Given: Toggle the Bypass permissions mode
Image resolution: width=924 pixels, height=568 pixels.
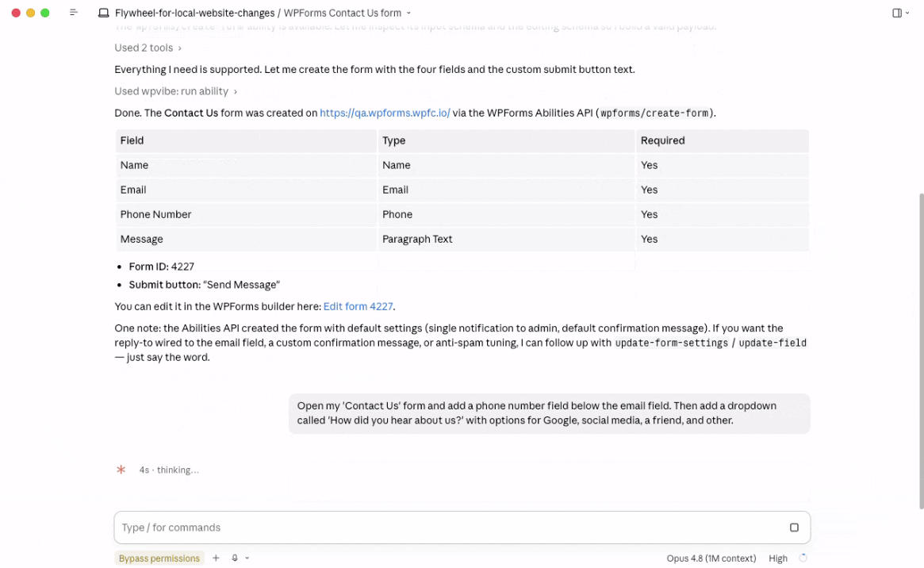Looking at the screenshot, I should [x=159, y=558].
